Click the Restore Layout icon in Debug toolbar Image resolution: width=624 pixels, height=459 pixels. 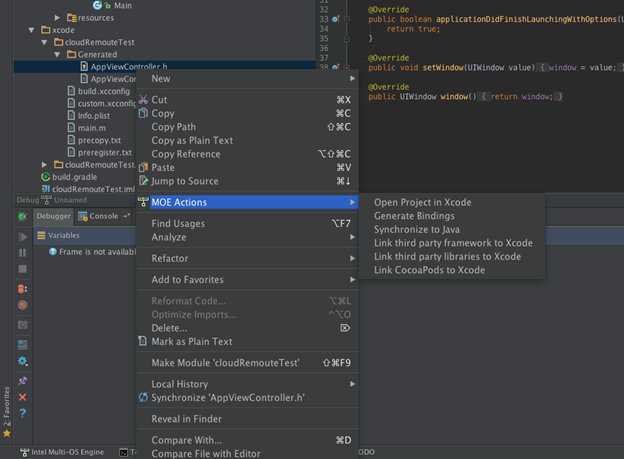click(23, 345)
